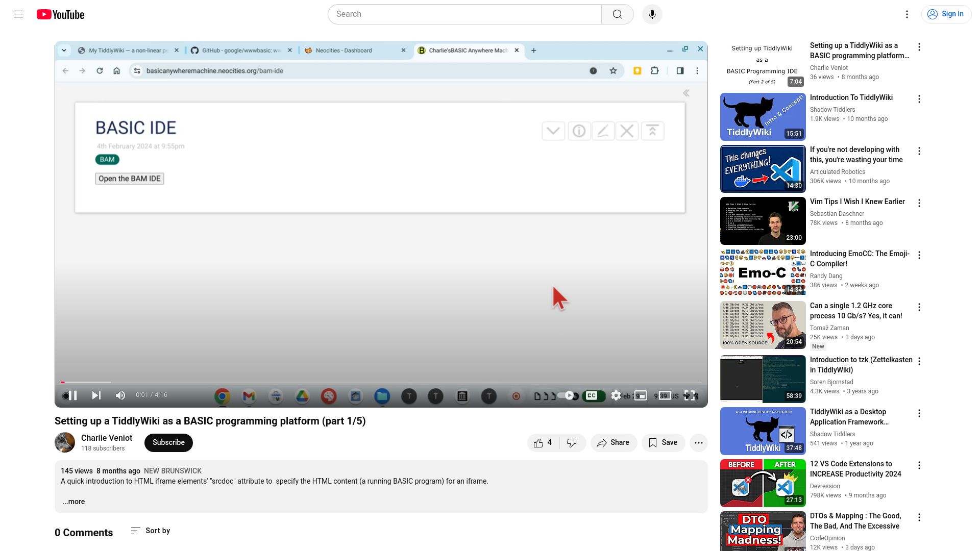Open the Emo-C video thumbnail
The width and height of the screenshot is (980, 551).
763,273
